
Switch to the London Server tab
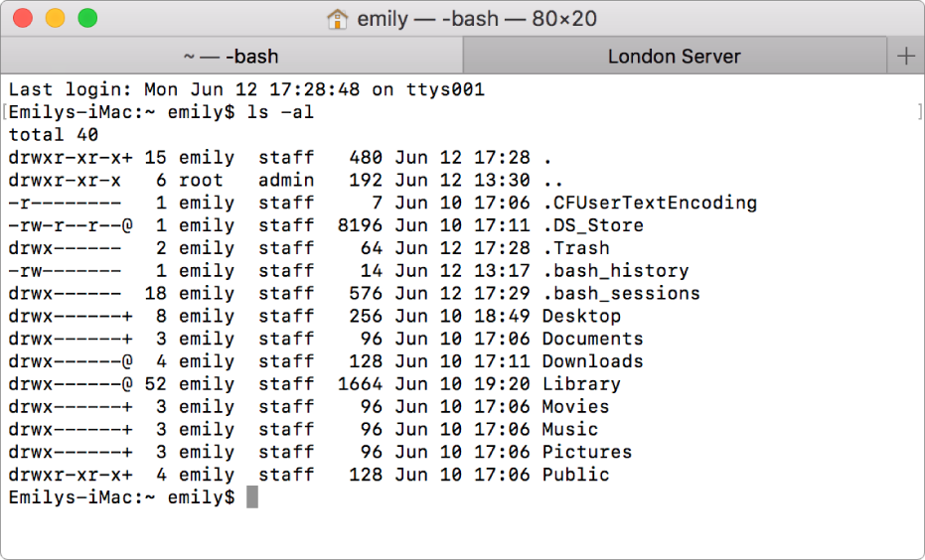(674, 57)
